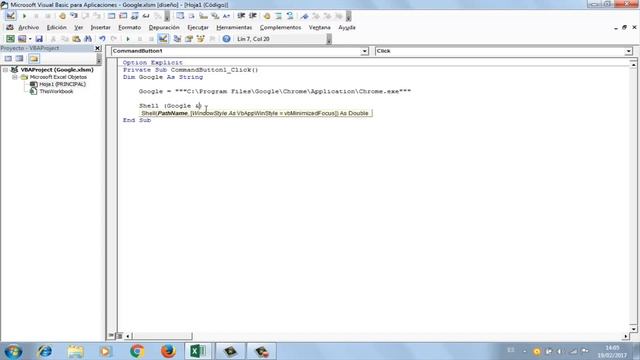Open the Depuración menu
The height and width of the screenshot is (360, 640).
pos(164,27)
